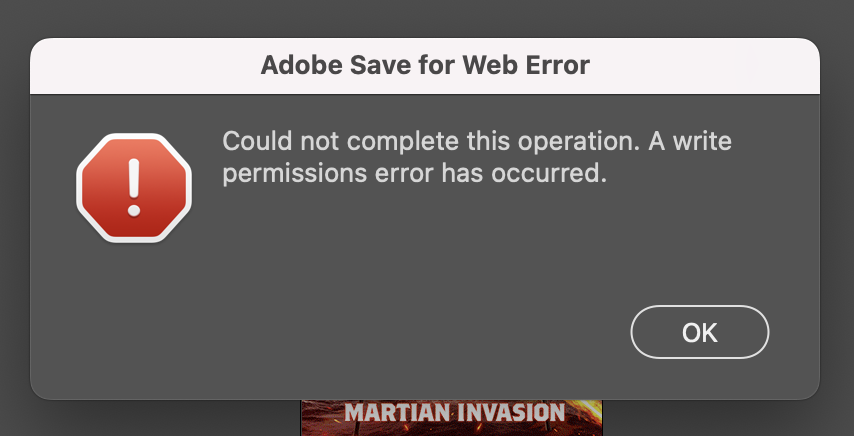Image resolution: width=854 pixels, height=436 pixels.
Task: Click the empty dialog area left of OK
Action: click(450, 332)
